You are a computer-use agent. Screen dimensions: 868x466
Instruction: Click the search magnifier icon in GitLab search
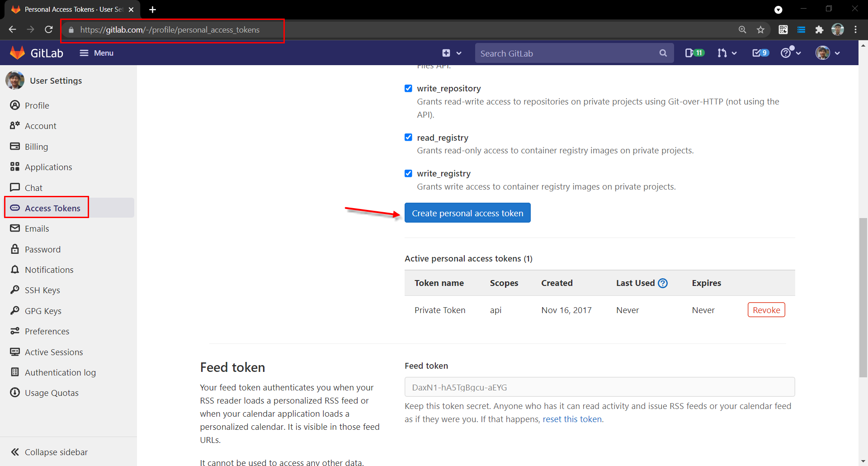663,53
